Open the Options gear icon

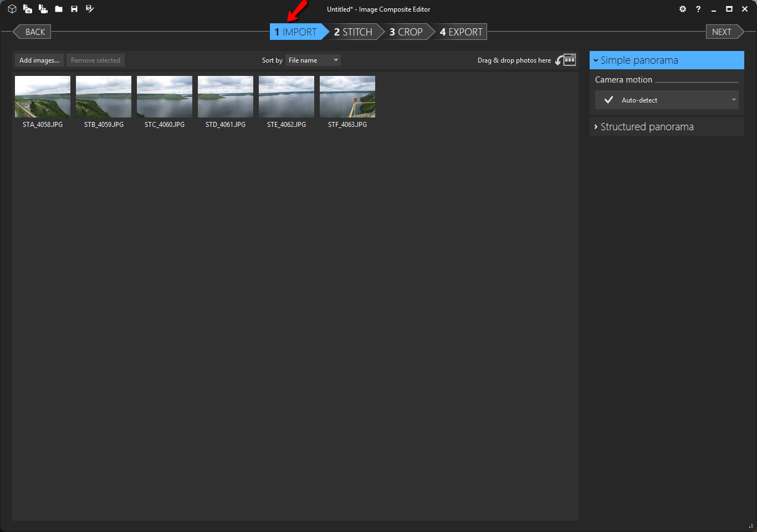point(682,9)
